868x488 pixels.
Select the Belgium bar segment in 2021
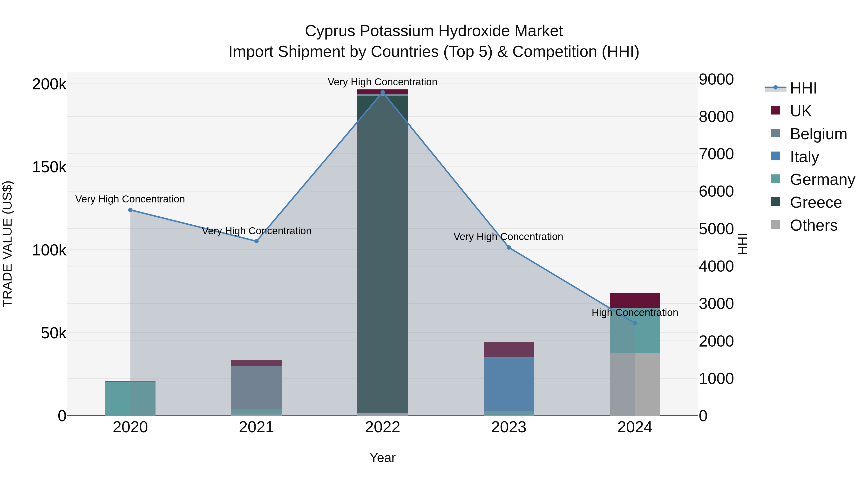257,387
